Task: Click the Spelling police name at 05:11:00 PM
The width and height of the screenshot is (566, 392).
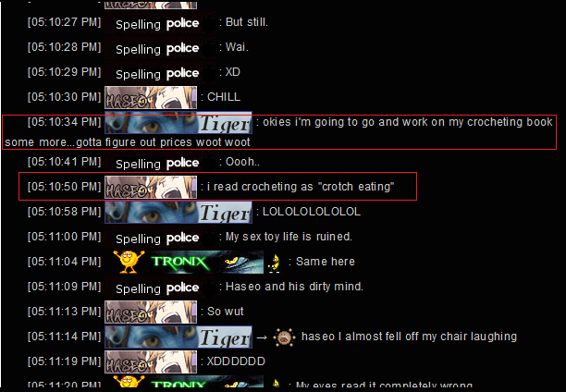Action: click(157, 239)
